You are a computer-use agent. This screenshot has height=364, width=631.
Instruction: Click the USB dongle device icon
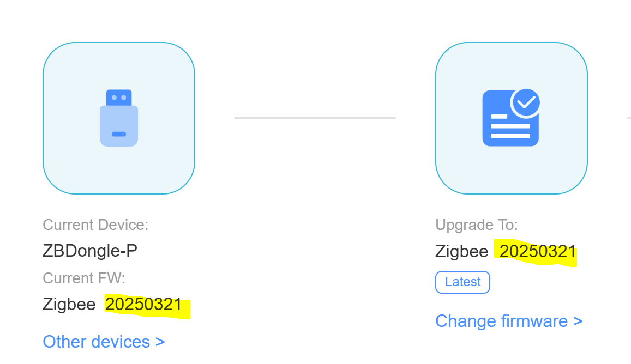tap(119, 118)
